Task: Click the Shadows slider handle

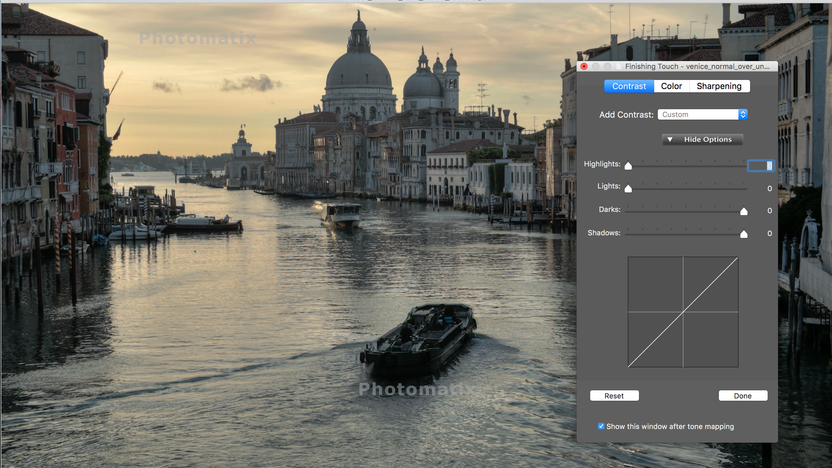Action: pyautogui.click(x=744, y=234)
